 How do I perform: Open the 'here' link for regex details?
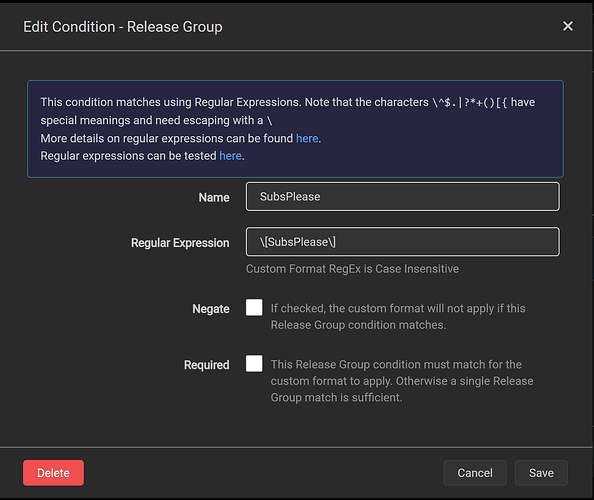(x=307, y=138)
